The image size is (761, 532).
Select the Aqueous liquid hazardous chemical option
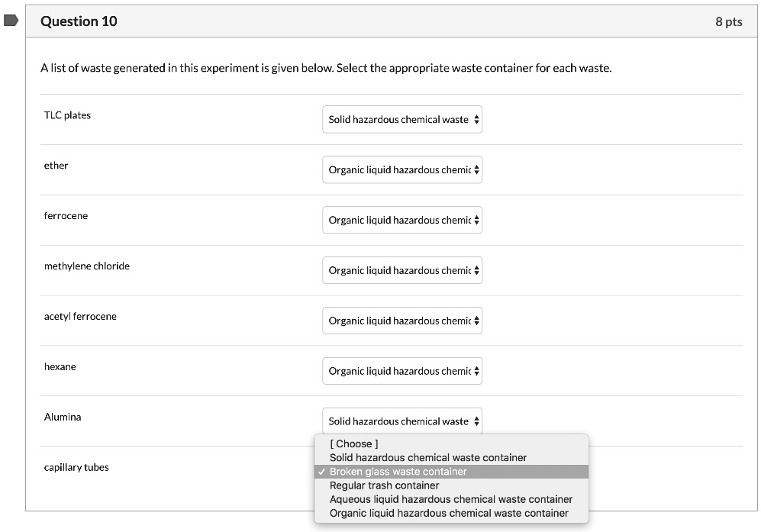(x=450, y=499)
